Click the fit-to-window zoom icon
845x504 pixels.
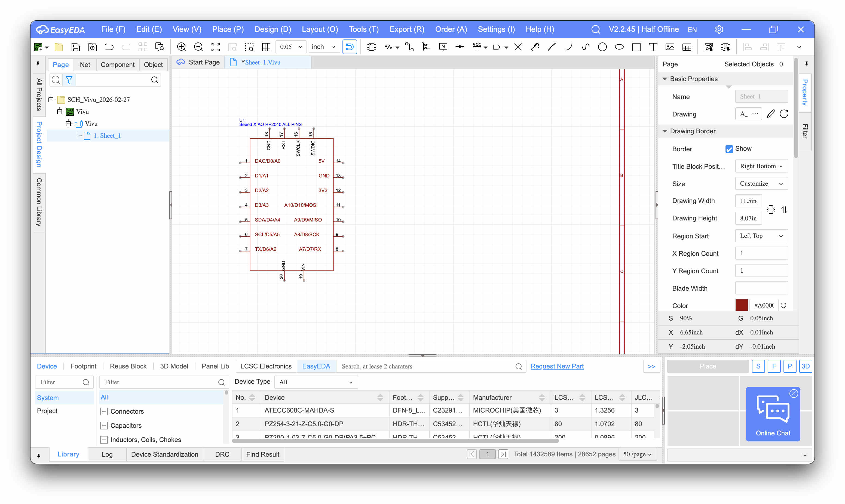(x=215, y=47)
